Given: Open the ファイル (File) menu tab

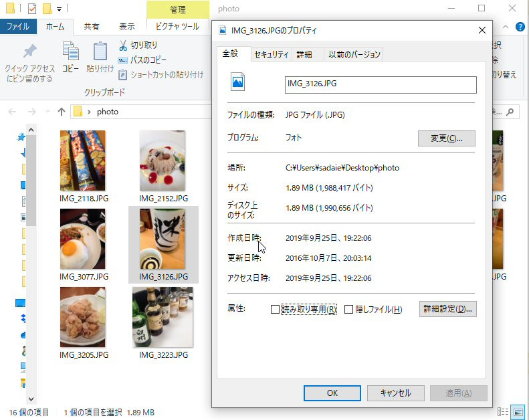Looking at the screenshot, I should [18, 26].
